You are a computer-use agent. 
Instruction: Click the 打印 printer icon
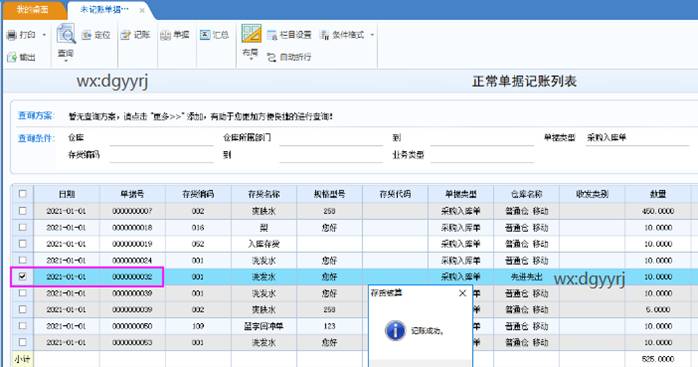tap(12, 35)
